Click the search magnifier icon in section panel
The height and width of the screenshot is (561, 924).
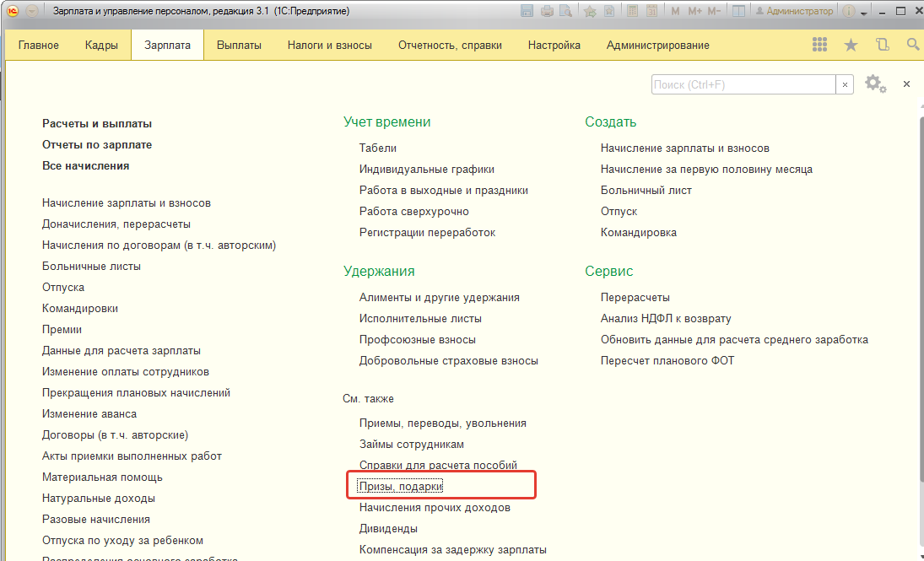(x=913, y=45)
